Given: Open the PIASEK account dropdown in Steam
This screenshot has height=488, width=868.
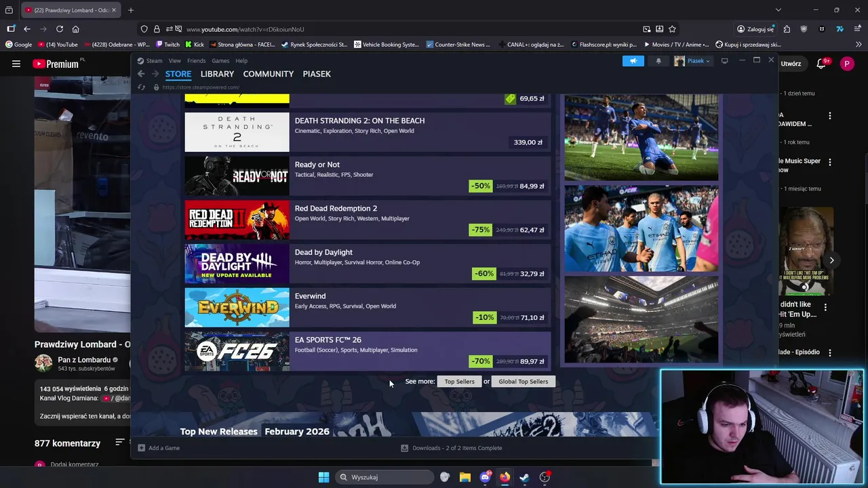Looking at the screenshot, I should pyautogui.click(x=692, y=61).
